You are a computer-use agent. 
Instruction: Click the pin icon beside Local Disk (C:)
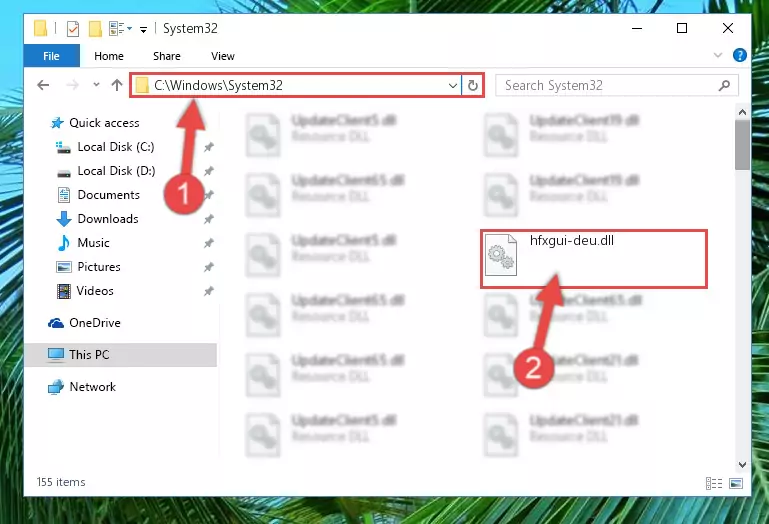209,147
